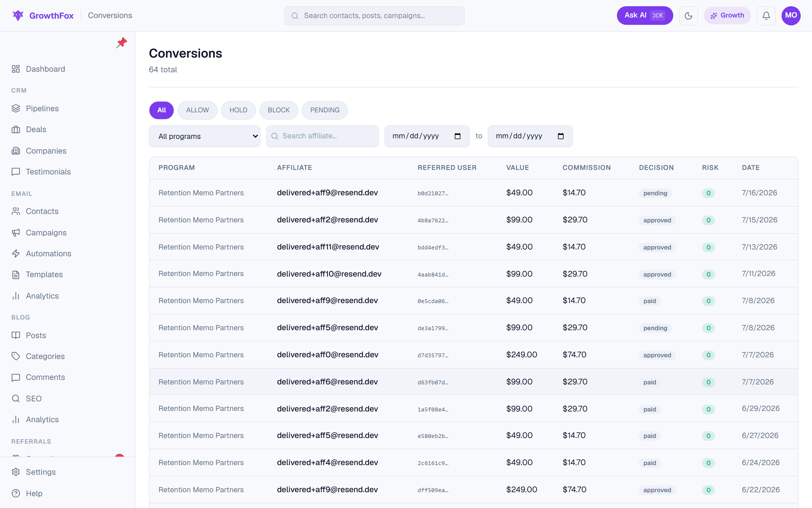Click affiliate delivered+aff10@resend.dev
Image resolution: width=812 pixels, height=508 pixels.
[329, 274]
